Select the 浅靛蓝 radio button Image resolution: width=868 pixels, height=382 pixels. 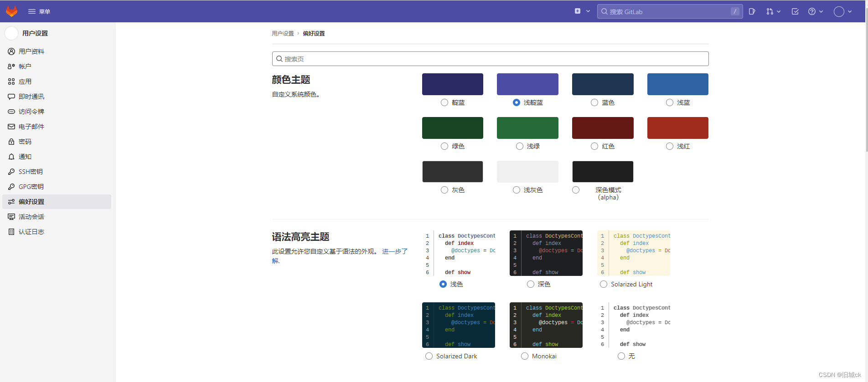tap(517, 102)
